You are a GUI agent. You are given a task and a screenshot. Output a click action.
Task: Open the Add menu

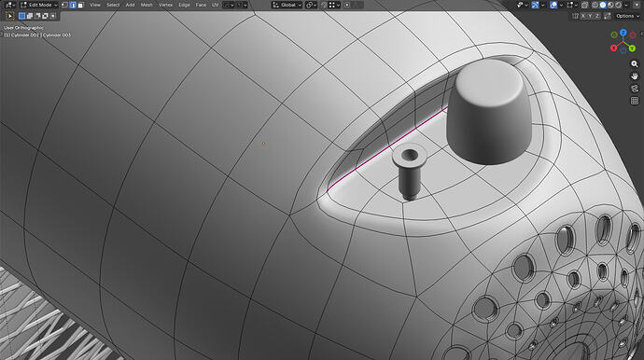[130, 5]
